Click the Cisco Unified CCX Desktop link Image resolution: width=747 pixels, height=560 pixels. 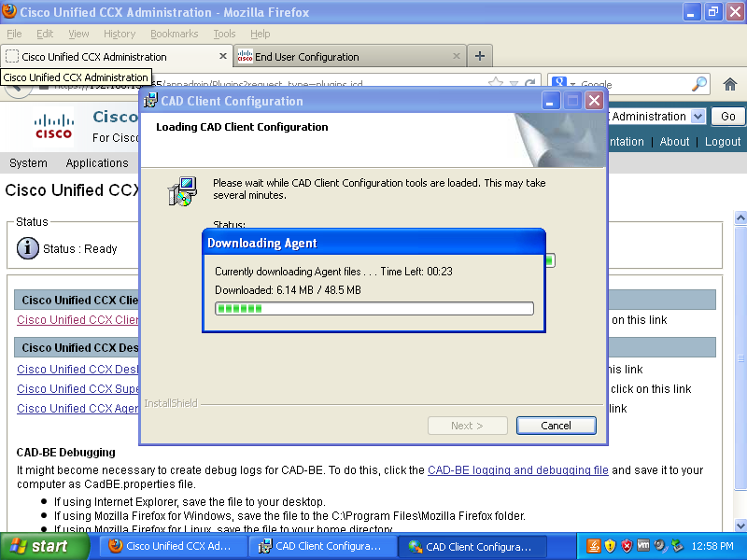[x=78, y=369]
